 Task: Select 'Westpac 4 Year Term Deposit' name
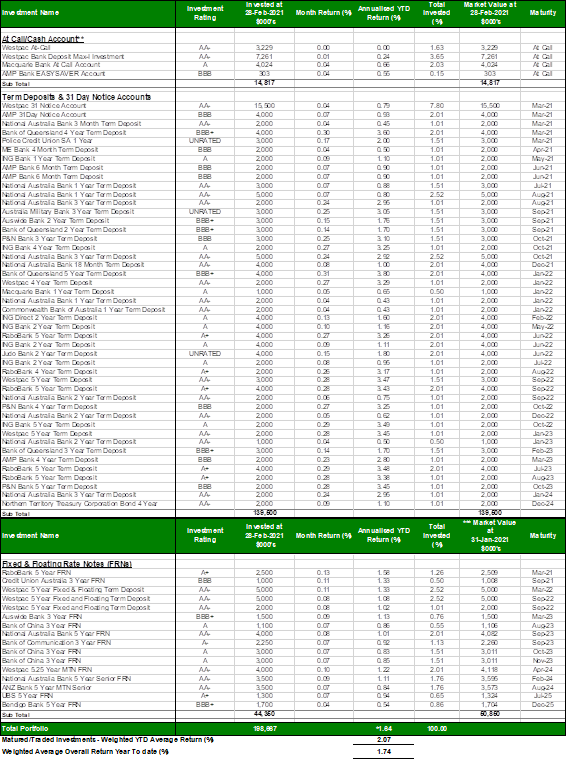tap(47, 283)
